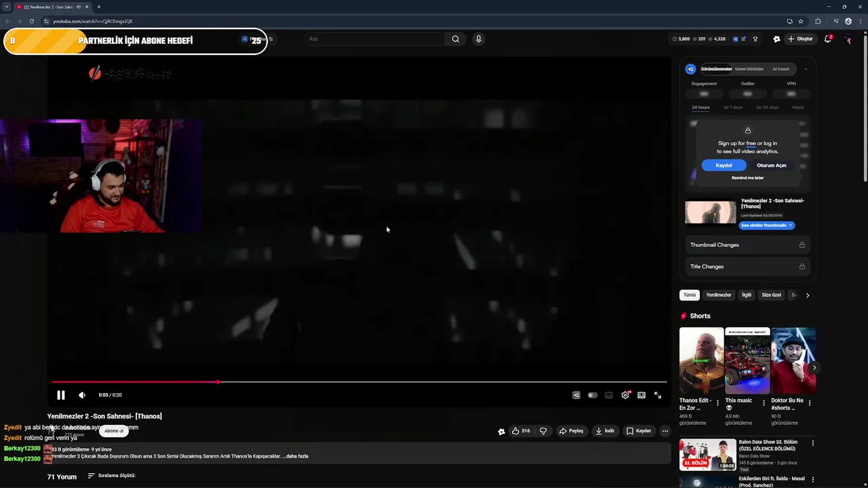The height and width of the screenshot is (488, 868).
Task: Click in the Ara search field
Action: (x=375, y=39)
